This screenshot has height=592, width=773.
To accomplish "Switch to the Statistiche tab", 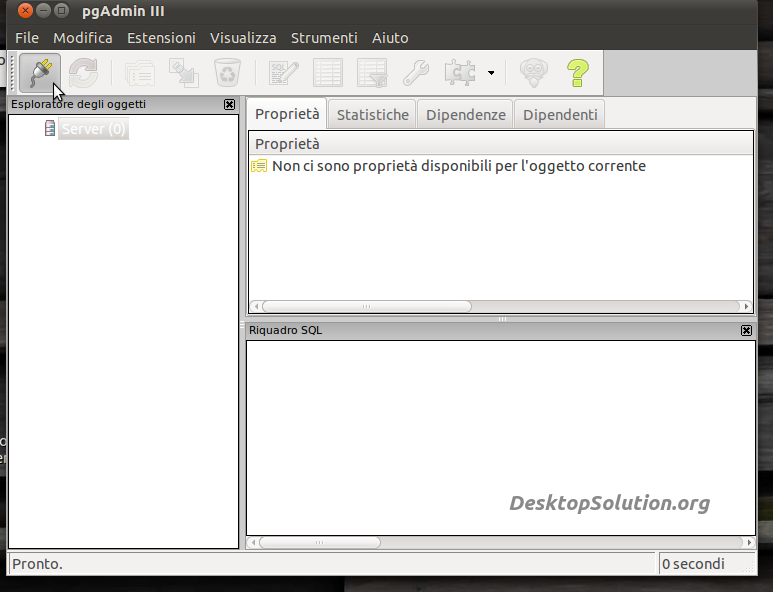I will [373, 115].
